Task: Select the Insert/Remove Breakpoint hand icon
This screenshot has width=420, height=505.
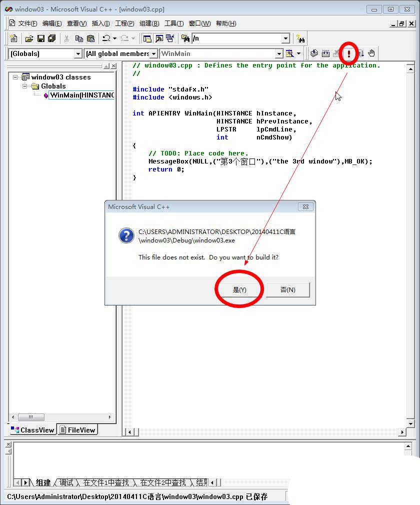Action: coord(370,53)
